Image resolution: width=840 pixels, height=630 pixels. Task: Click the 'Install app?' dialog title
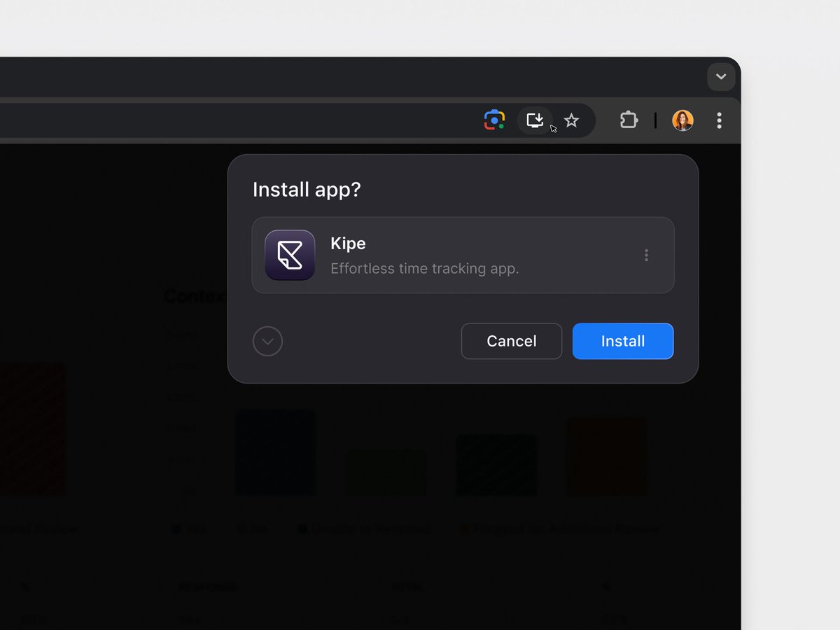307,190
